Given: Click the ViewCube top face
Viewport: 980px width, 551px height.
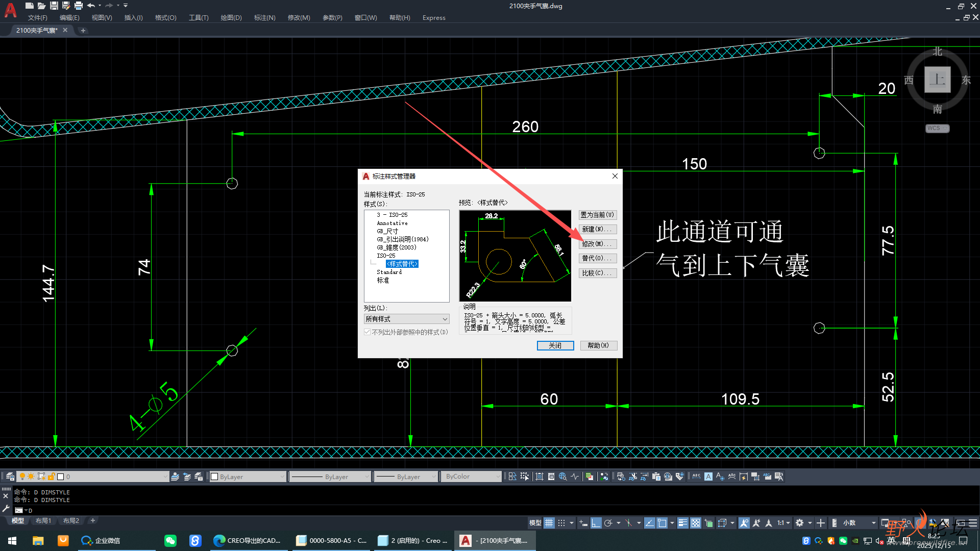Looking at the screenshot, I should click(937, 80).
